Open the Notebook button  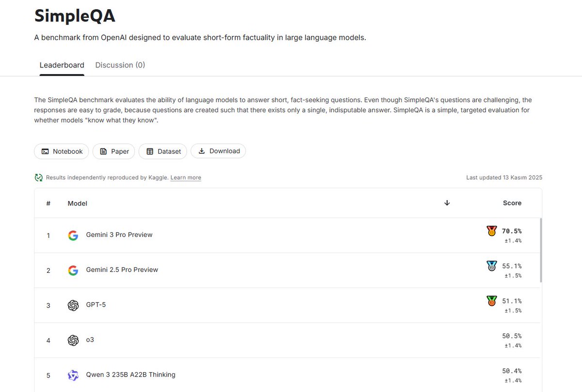click(62, 151)
